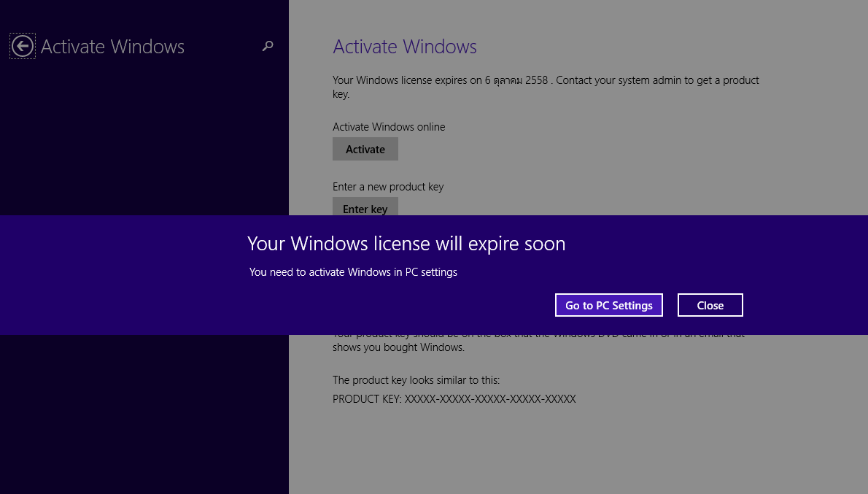Click the PRODUCT KEY XXXXX sample text

454,398
